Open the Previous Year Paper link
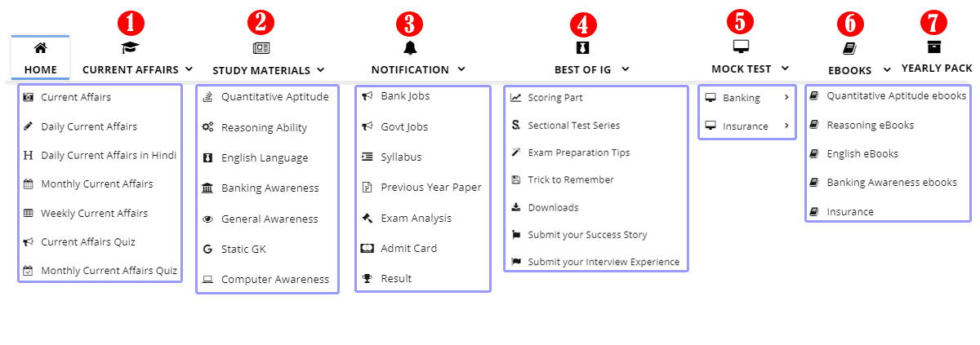 pos(430,188)
